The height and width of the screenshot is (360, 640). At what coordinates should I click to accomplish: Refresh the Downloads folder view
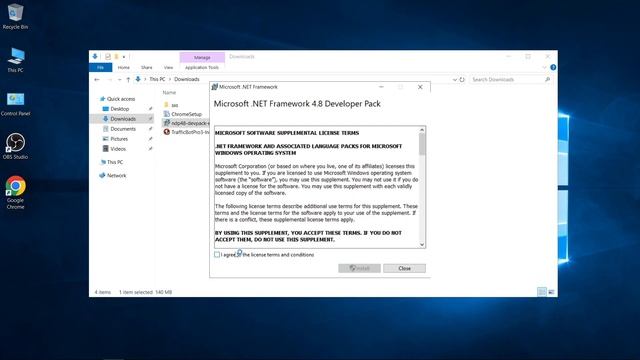pyautogui.click(x=462, y=80)
